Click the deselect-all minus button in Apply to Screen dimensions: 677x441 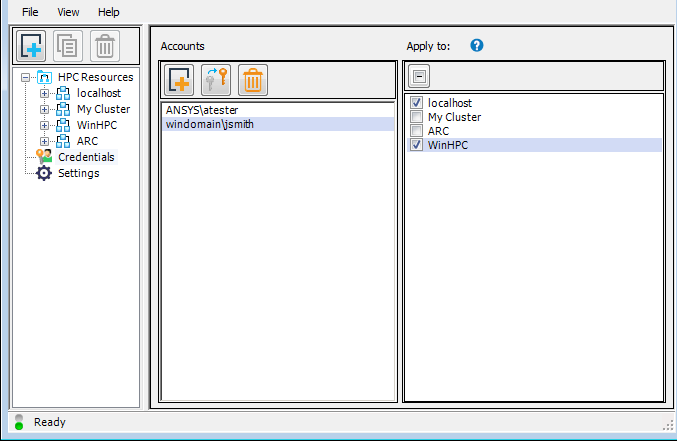[x=419, y=76]
